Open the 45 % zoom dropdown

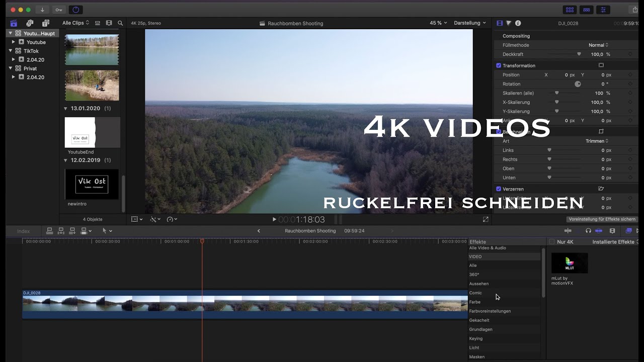438,23
